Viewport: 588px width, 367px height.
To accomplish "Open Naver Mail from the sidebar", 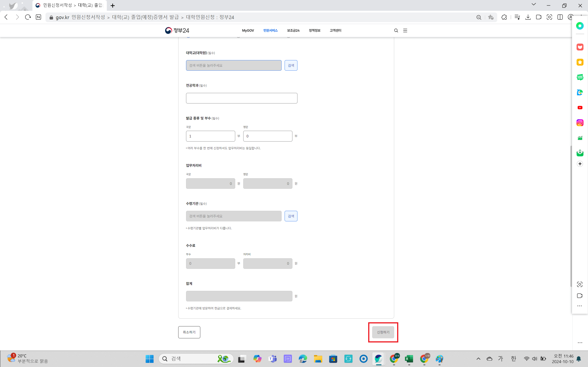I will point(580,153).
